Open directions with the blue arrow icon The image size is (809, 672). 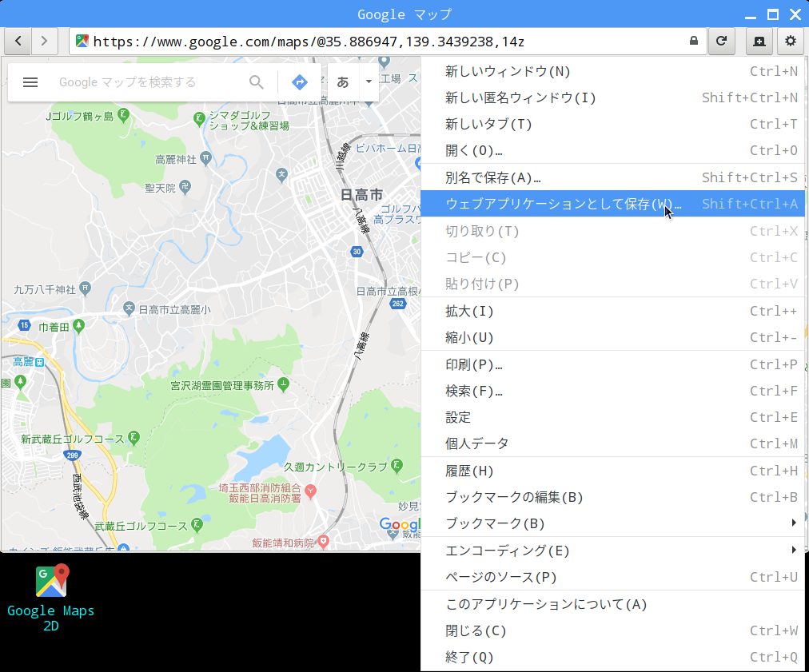click(300, 82)
